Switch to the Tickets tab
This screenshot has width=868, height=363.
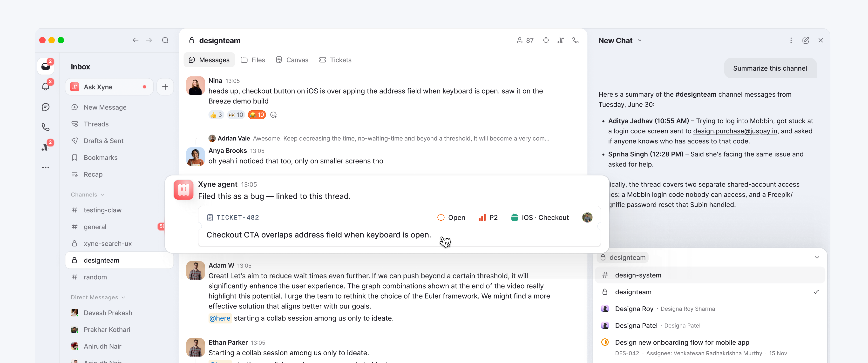tap(335, 60)
